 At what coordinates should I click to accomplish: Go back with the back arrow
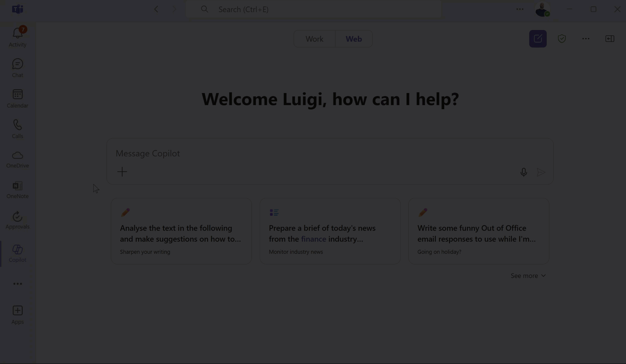click(156, 9)
